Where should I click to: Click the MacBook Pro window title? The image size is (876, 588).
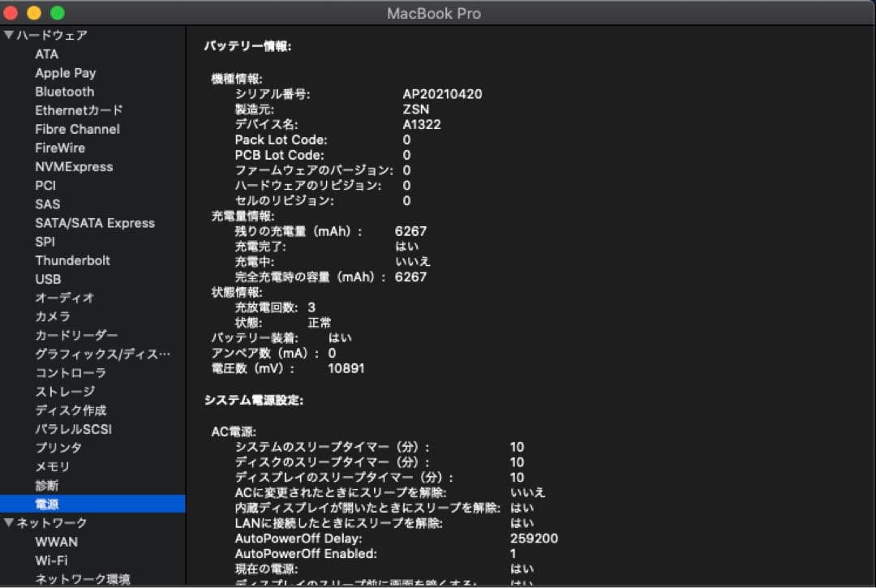pyautogui.click(x=434, y=14)
